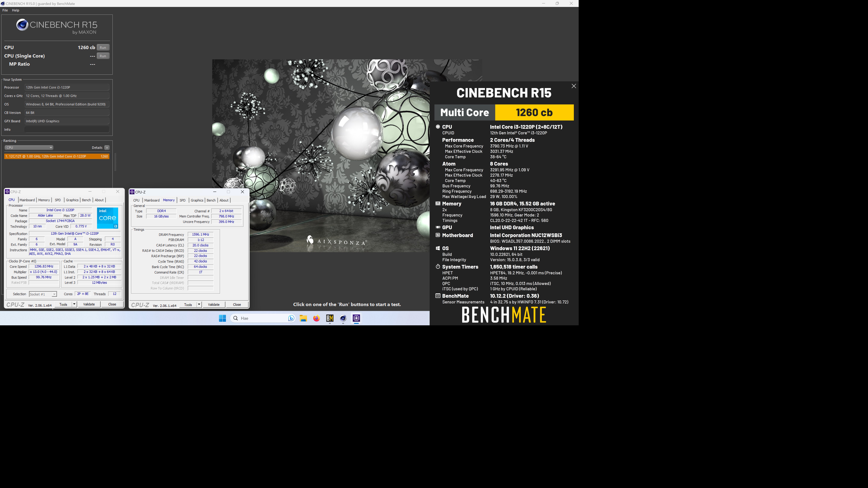
Task: Click the CPU-Z icon in right window title
Action: click(132, 192)
